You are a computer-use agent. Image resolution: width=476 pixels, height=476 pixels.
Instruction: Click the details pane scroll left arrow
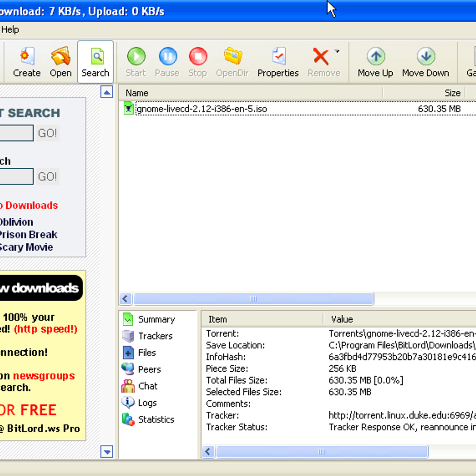[208, 451]
